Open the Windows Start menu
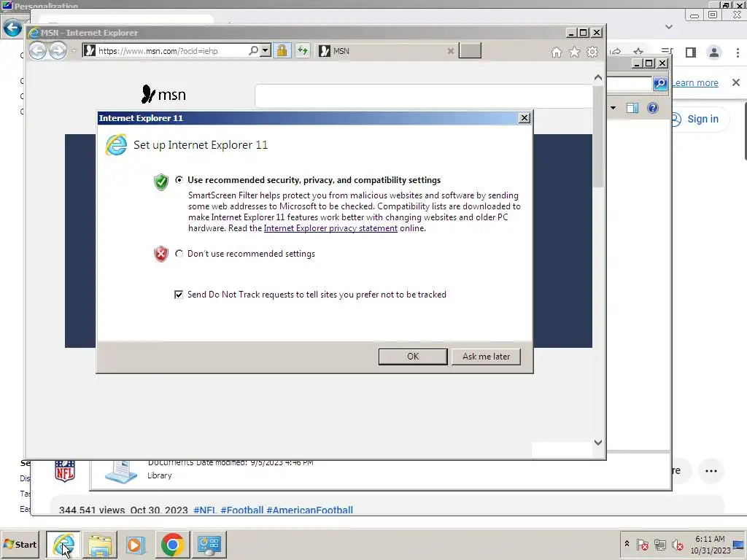The height and width of the screenshot is (560, 747). [x=20, y=544]
